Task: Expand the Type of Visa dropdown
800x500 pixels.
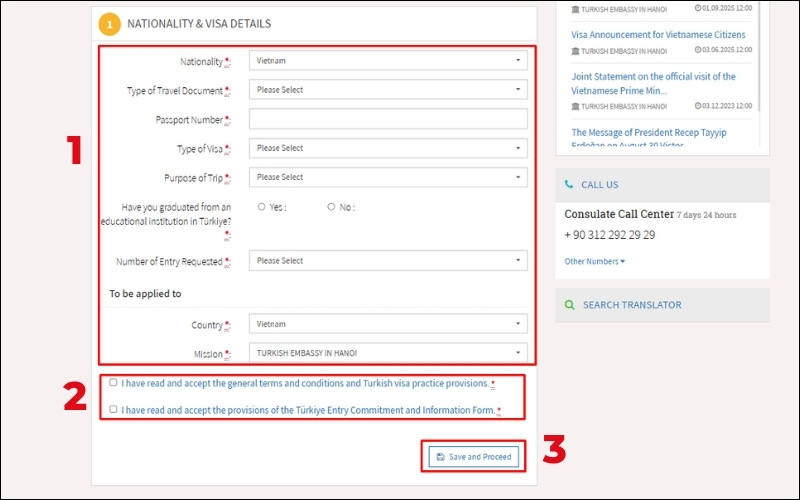Action: [x=387, y=148]
